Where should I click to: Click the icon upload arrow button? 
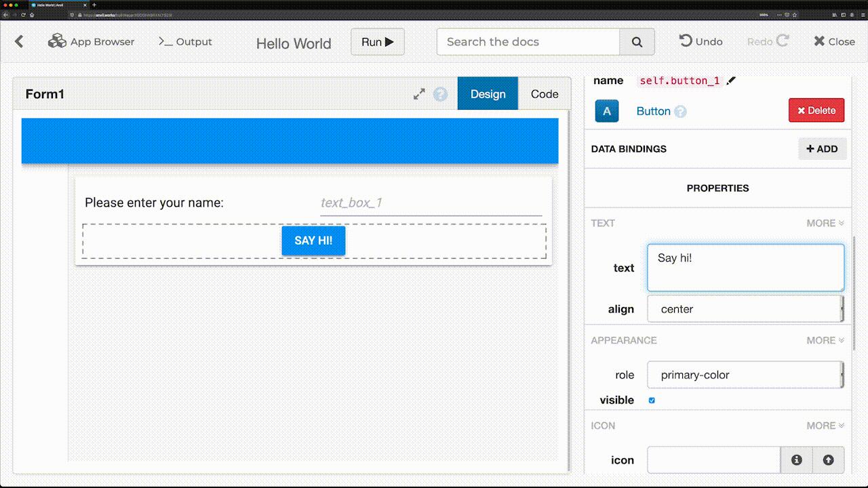coord(828,460)
